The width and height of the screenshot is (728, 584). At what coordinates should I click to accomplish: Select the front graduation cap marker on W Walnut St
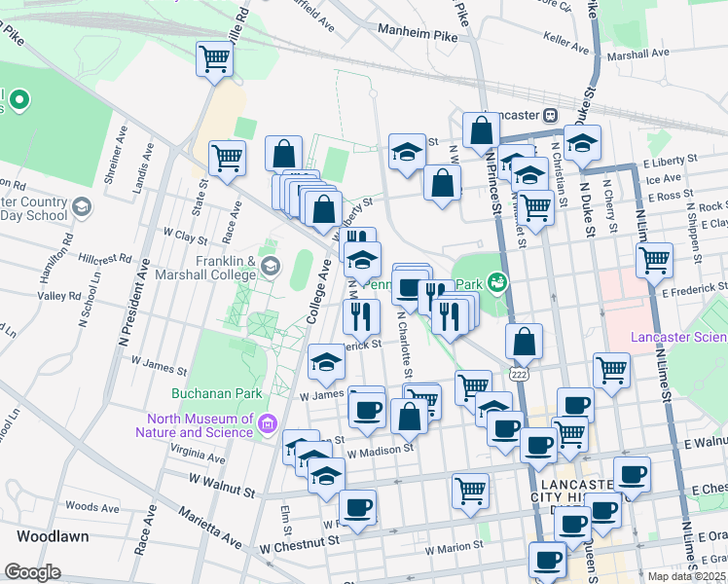[326, 476]
